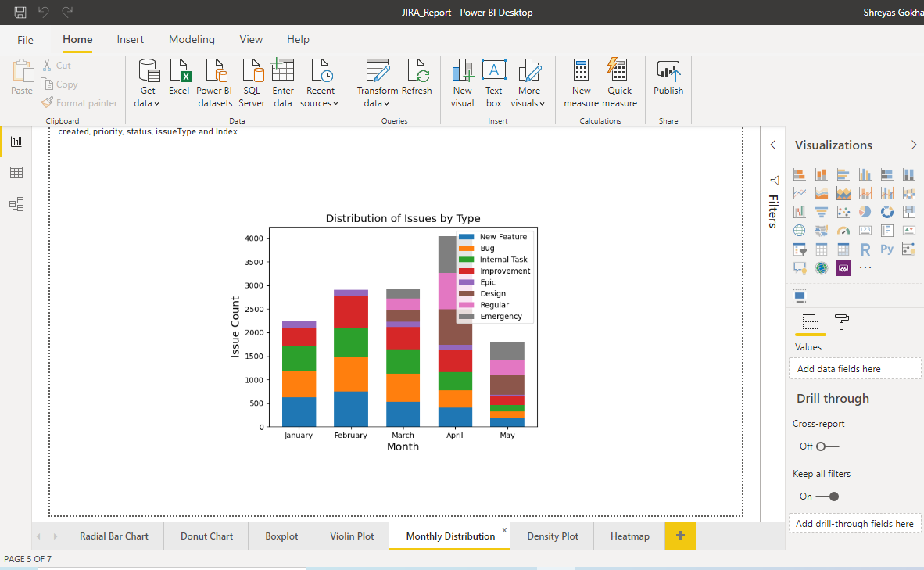
Task: Add a Python visual
Action: [x=887, y=249]
